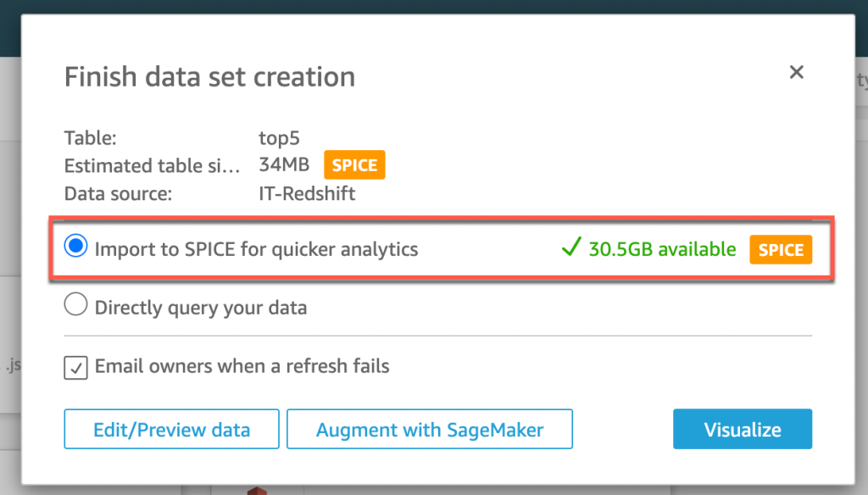Click the Table: field label
The width and height of the screenshot is (868, 495).
90,136
